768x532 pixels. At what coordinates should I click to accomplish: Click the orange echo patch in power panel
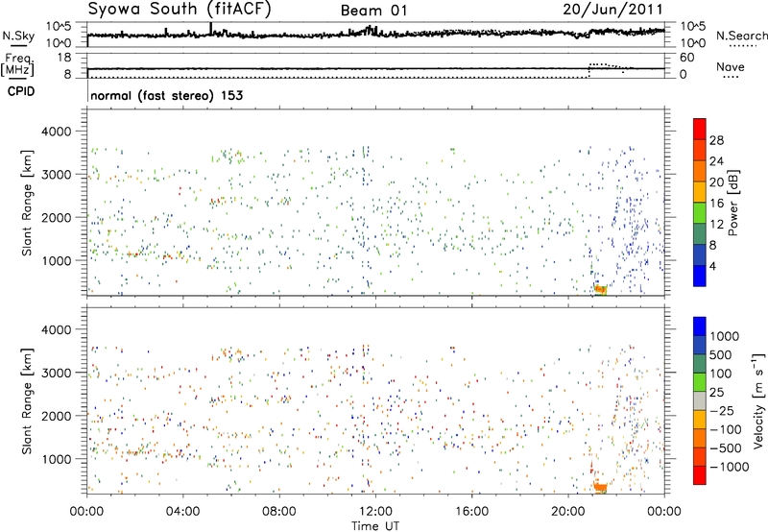pos(601,289)
